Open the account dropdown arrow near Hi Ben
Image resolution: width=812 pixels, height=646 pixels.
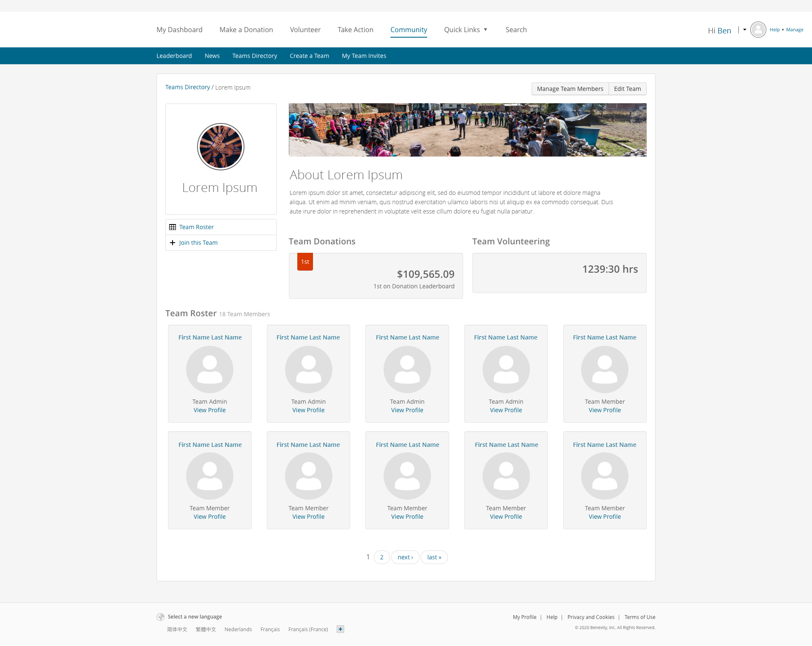pyautogui.click(x=745, y=30)
